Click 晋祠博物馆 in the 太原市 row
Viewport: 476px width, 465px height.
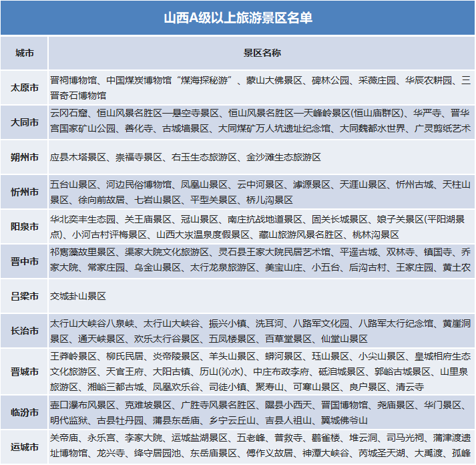pyautogui.click(x=73, y=80)
